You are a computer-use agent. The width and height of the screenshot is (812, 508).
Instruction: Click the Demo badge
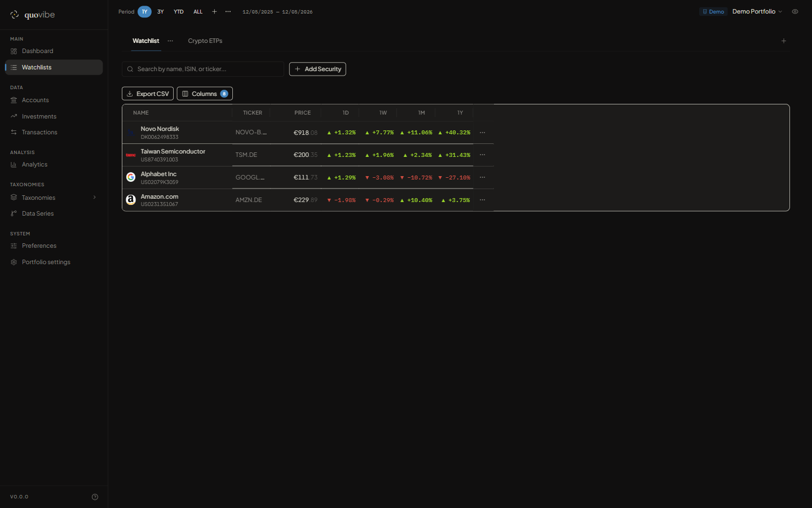[713, 11]
